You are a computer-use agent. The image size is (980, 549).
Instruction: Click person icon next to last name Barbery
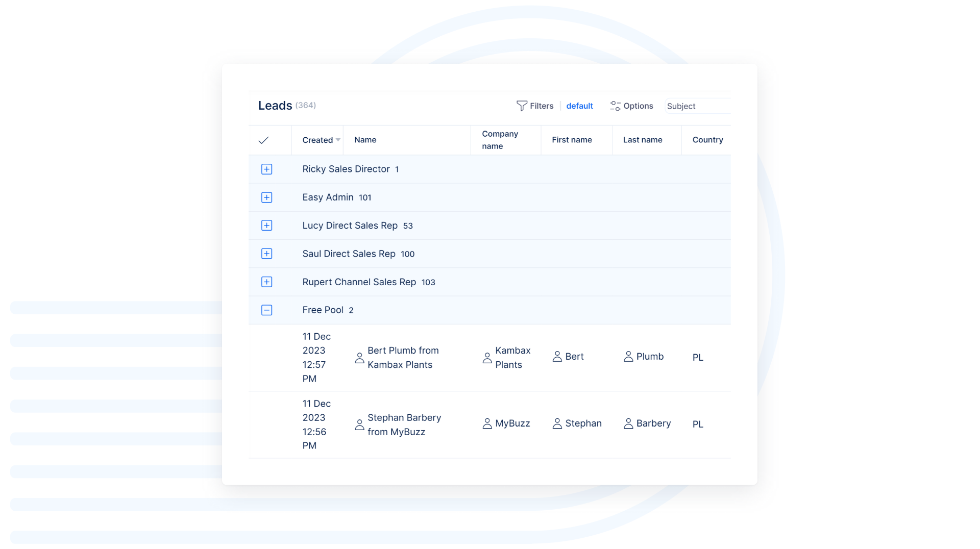[628, 423]
